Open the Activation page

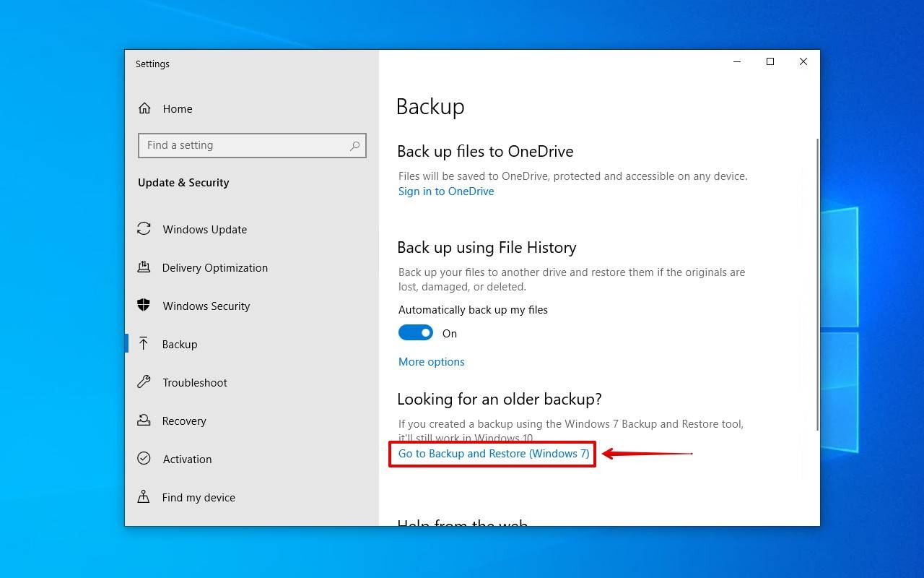[187, 459]
